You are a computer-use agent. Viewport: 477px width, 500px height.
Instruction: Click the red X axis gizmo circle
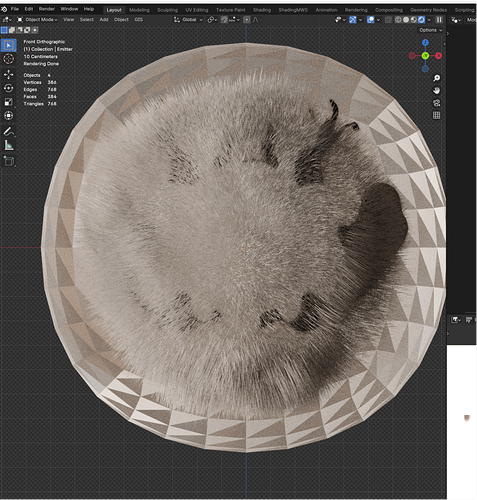438,56
